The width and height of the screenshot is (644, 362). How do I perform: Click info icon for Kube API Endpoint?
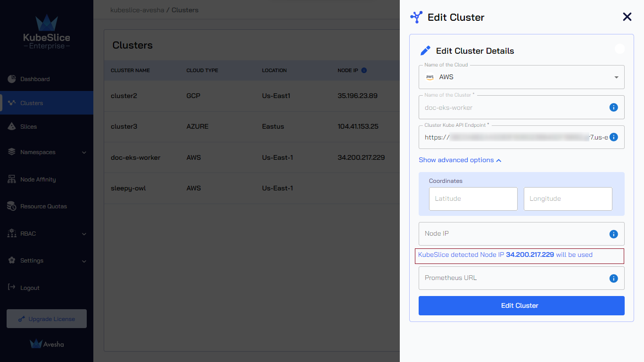[x=613, y=137]
